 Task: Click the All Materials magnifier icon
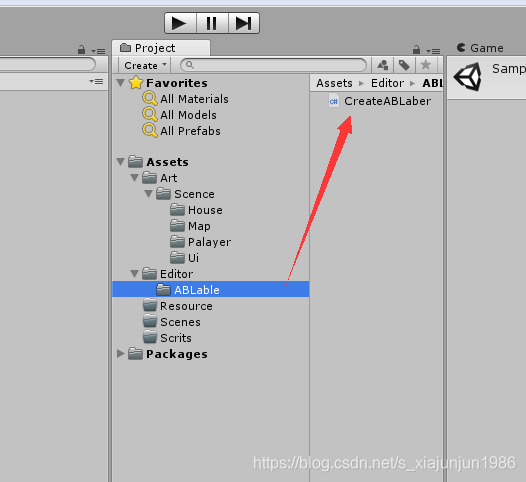150,99
